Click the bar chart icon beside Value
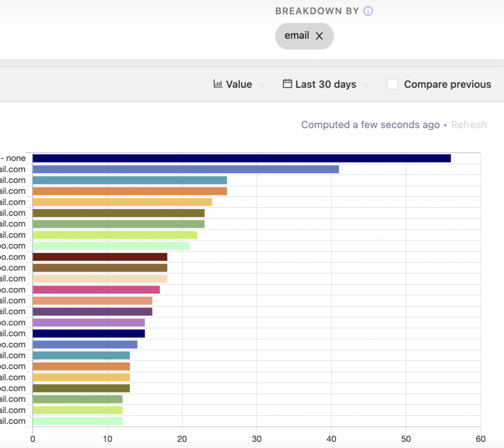The height and width of the screenshot is (448, 504). coord(218,84)
